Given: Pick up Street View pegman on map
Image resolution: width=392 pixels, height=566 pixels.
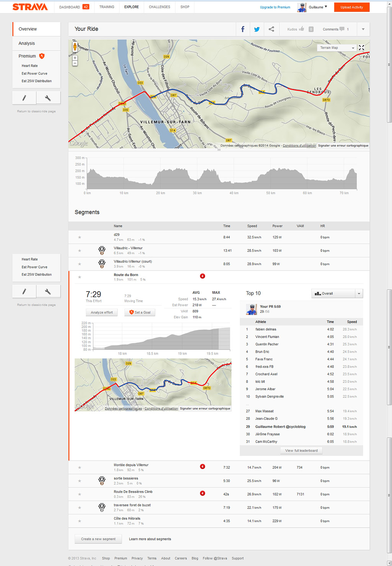Looking at the screenshot, I should pos(75,47).
